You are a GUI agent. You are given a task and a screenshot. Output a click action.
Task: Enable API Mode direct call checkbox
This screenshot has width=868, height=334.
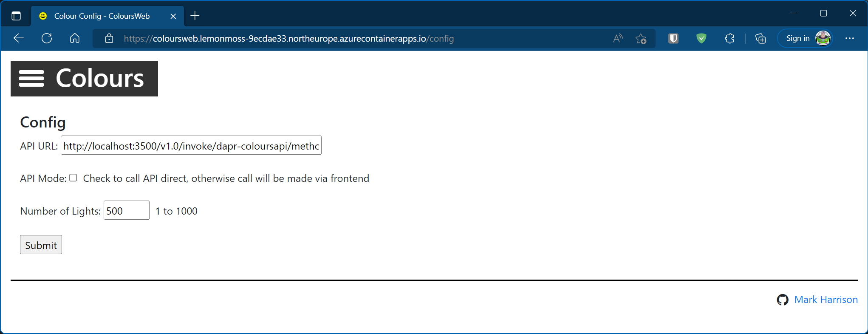[74, 178]
